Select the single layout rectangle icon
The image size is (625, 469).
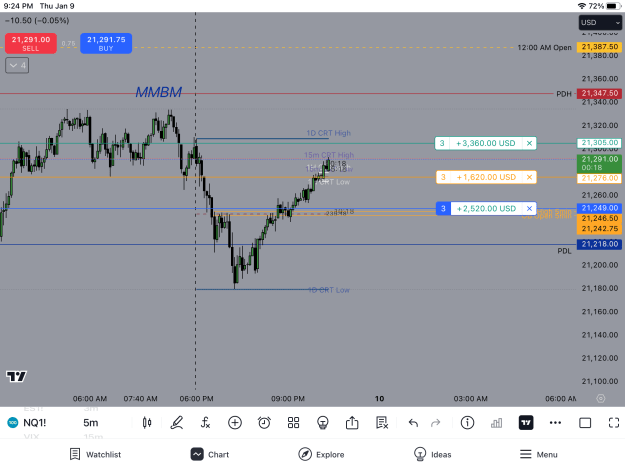[585, 423]
